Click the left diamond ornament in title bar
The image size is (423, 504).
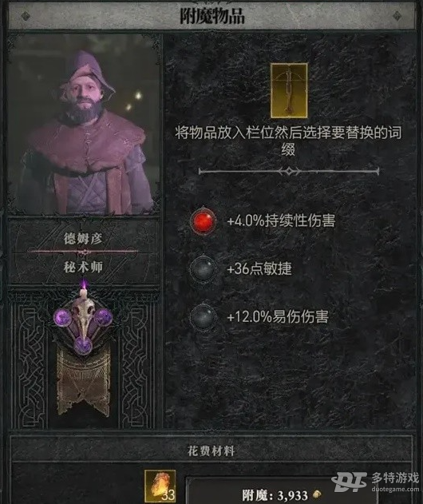[x=26, y=16]
